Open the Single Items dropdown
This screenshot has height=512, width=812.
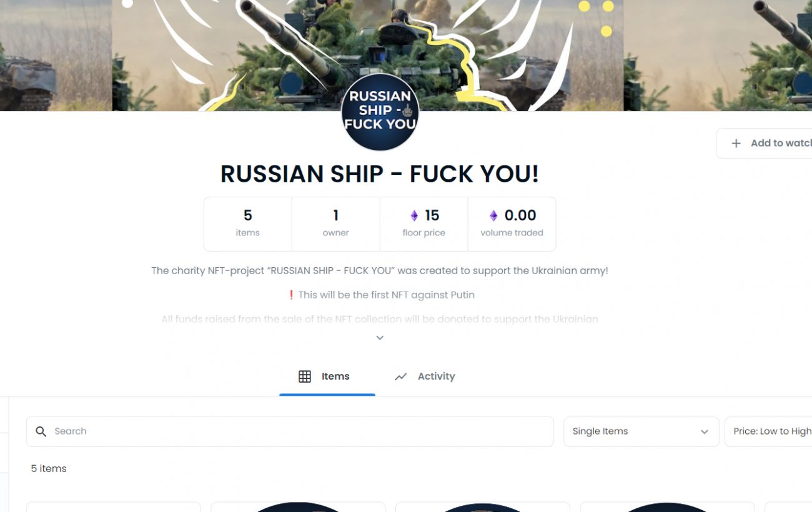[641, 431]
